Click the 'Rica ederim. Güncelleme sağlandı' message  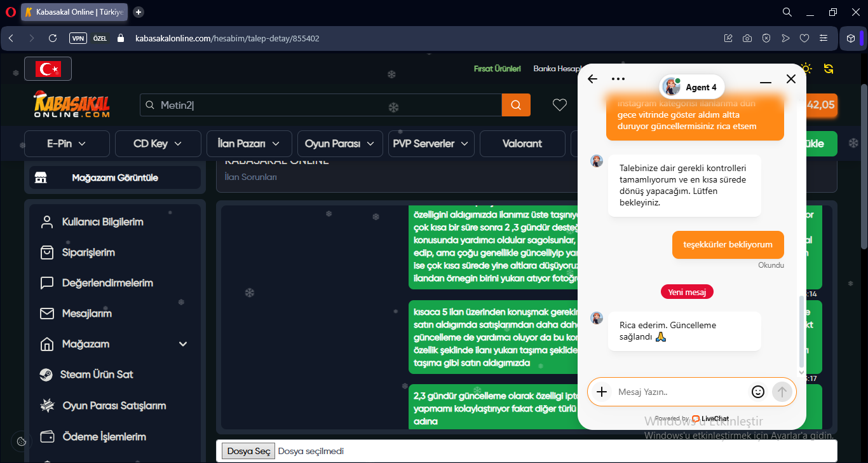pyautogui.click(x=684, y=331)
